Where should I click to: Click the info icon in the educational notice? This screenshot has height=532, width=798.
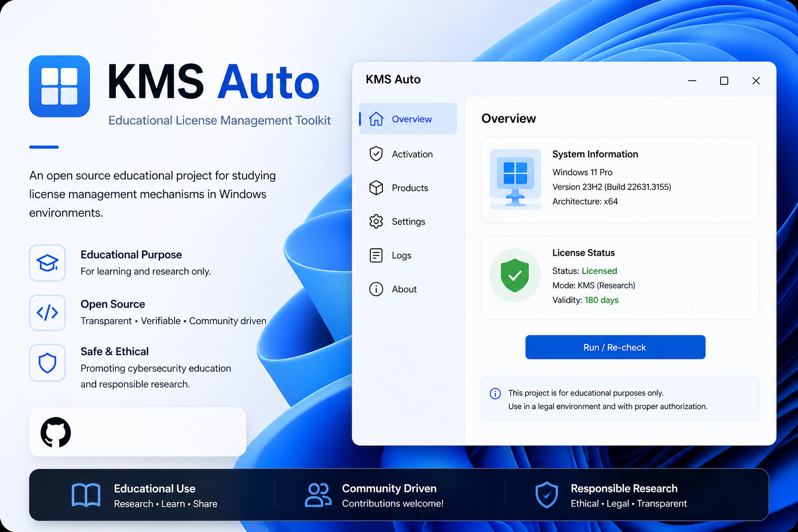(495, 393)
